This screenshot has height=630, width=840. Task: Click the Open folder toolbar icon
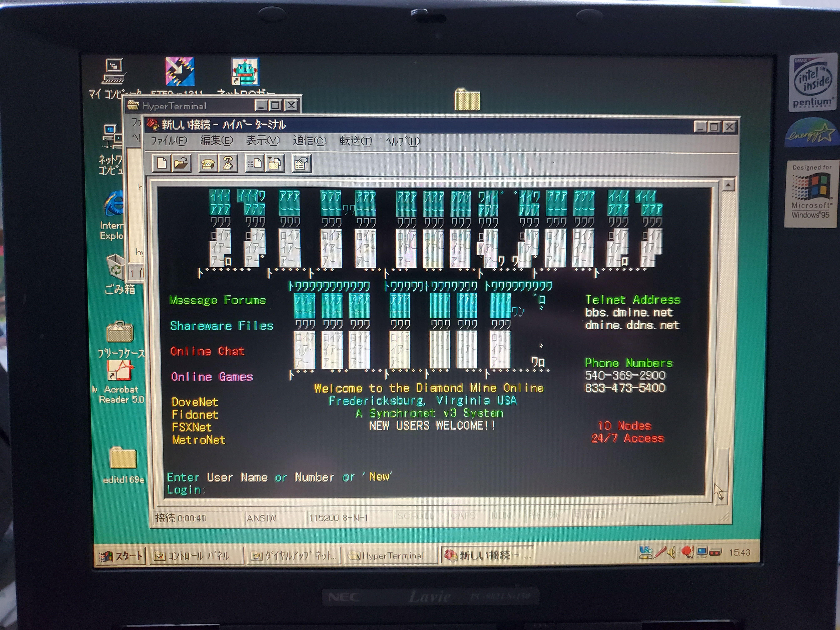pos(181,163)
